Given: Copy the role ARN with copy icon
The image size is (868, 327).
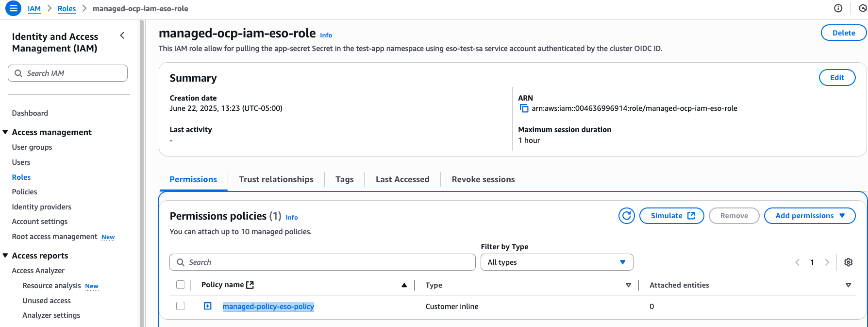Looking at the screenshot, I should coord(524,108).
